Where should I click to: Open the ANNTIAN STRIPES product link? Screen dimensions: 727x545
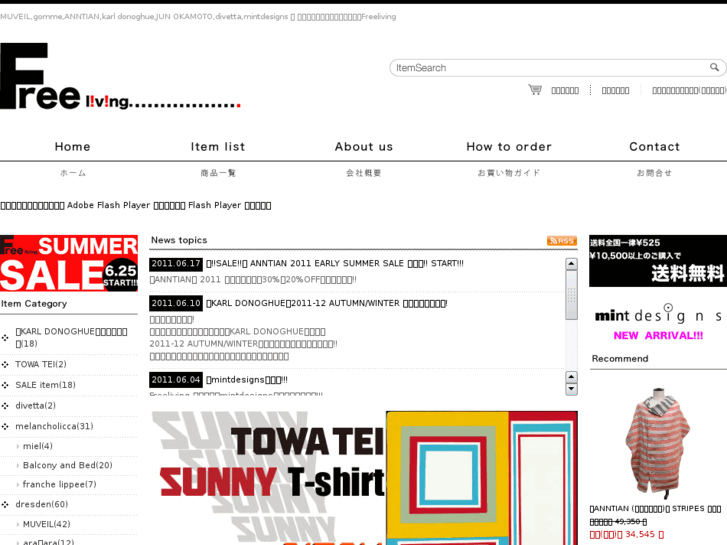(x=655, y=509)
